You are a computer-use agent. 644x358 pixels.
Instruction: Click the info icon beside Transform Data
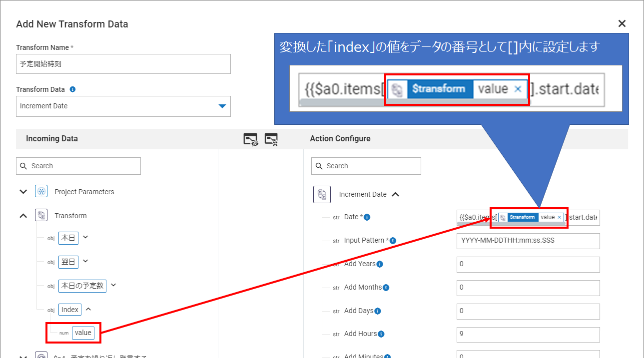tap(72, 89)
